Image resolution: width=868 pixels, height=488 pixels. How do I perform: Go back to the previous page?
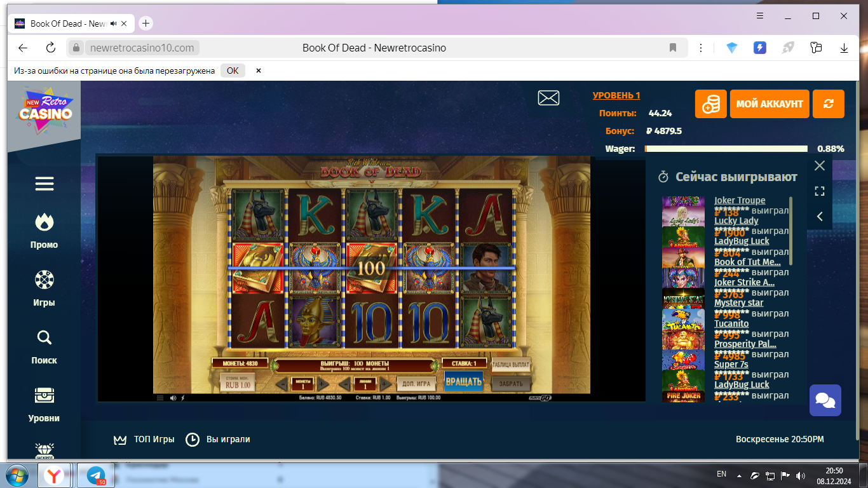(23, 48)
